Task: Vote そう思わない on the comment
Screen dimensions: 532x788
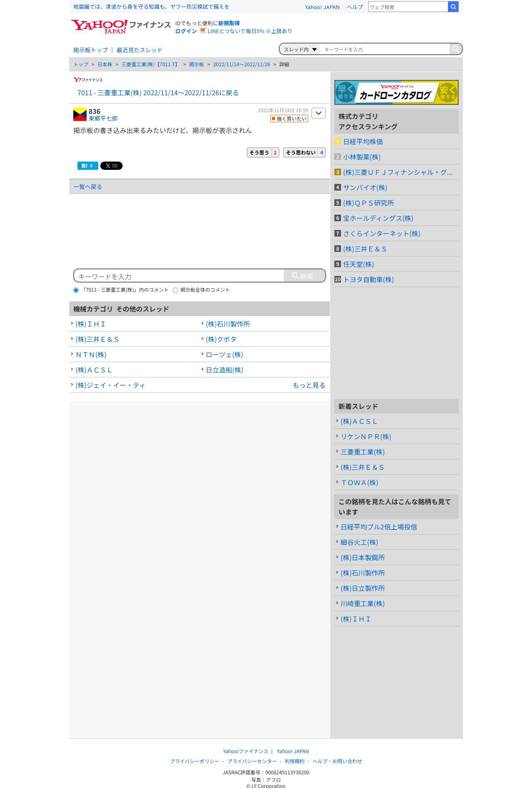Action: click(305, 152)
